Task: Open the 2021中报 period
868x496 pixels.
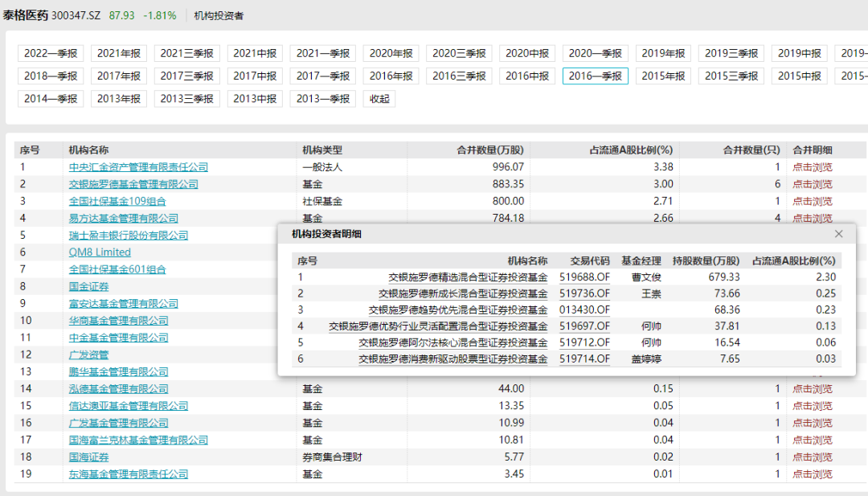Action: [x=256, y=53]
